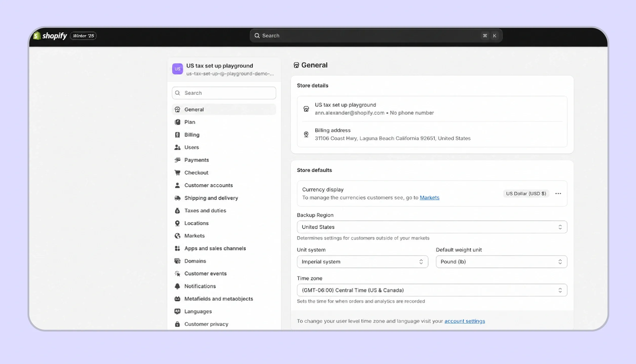Click the Notifications bell icon
Viewport: 636px width, 364px height.
177,286
